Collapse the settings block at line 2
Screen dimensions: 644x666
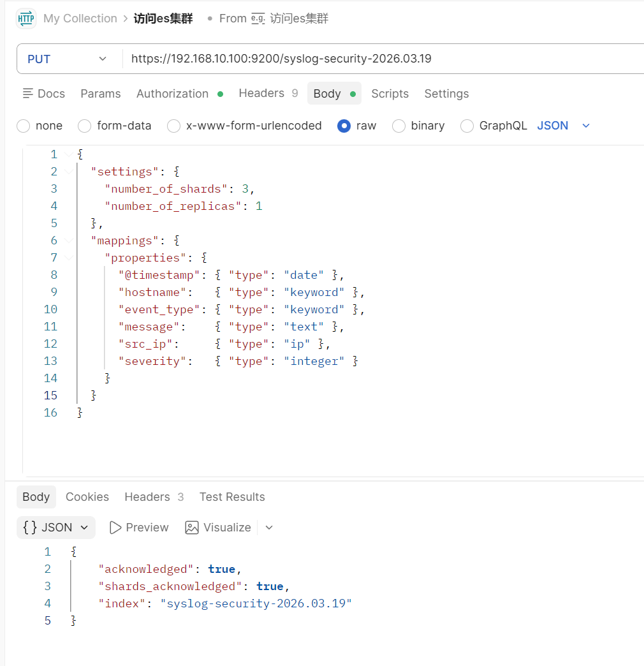point(69,172)
